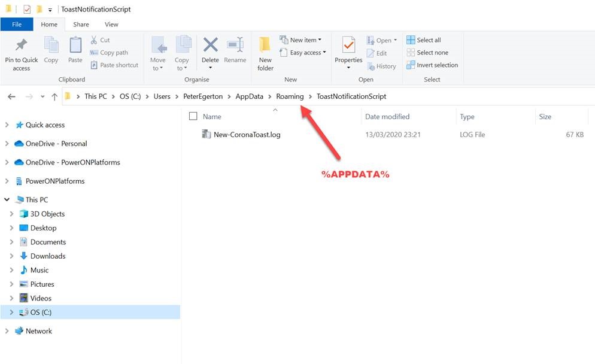
Task: Click the Paste clipboard icon
Action: point(75,45)
